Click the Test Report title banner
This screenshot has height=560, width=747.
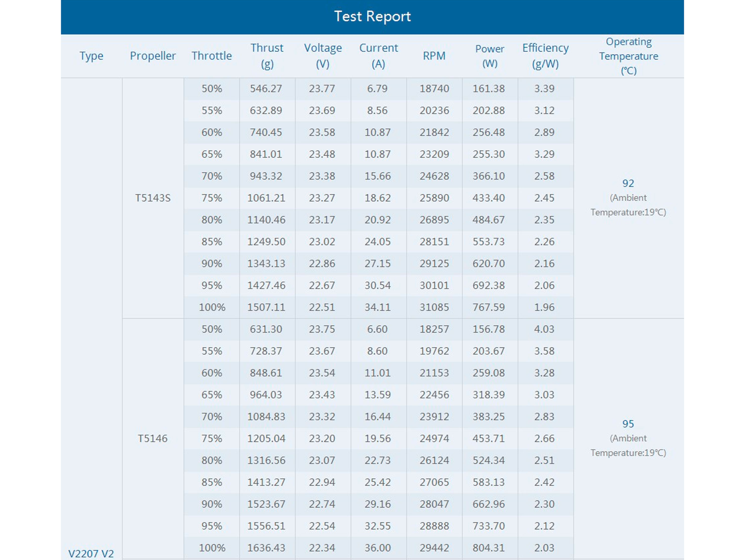pyautogui.click(x=372, y=16)
